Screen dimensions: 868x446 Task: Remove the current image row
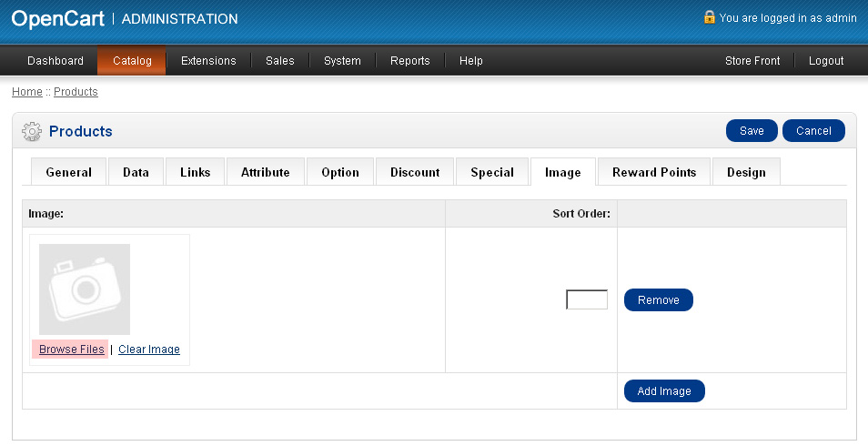pos(658,300)
